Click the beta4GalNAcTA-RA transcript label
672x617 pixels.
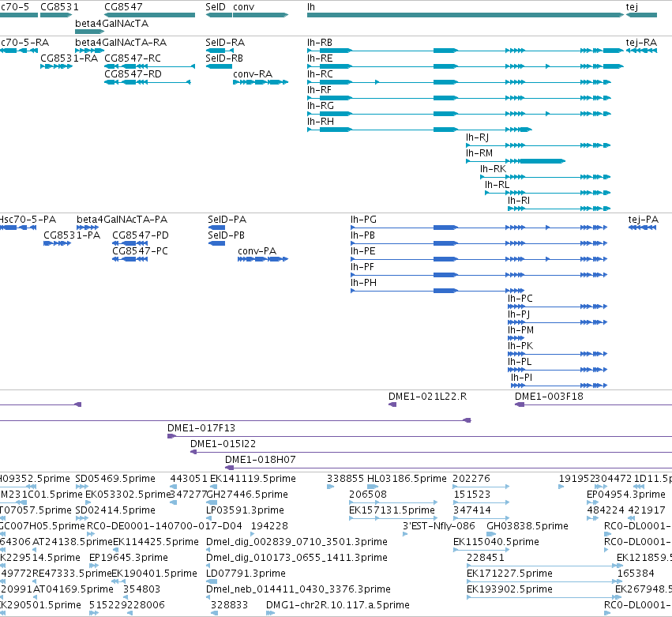(121, 43)
